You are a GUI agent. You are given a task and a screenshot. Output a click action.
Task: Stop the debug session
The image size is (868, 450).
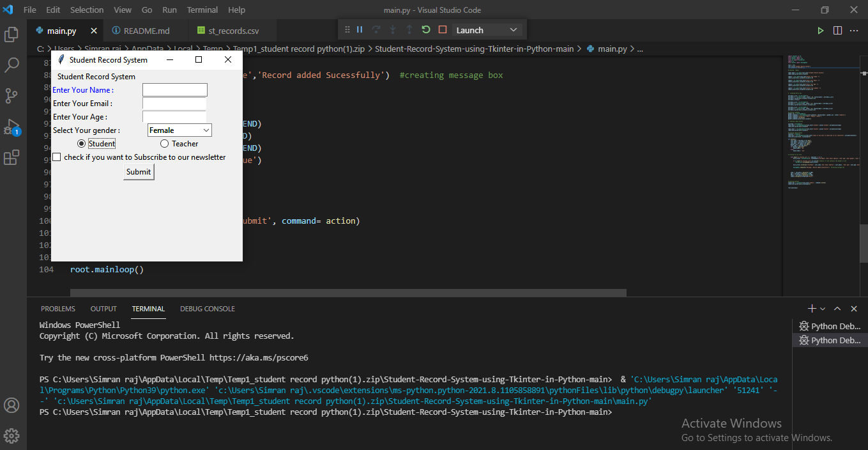click(443, 29)
